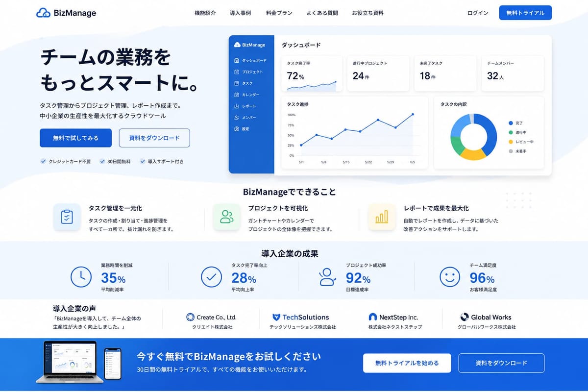This screenshot has height=392, width=588.
Task: Click the TechSolutions company logo
Action: pyautogui.click(x=301, y=317)
